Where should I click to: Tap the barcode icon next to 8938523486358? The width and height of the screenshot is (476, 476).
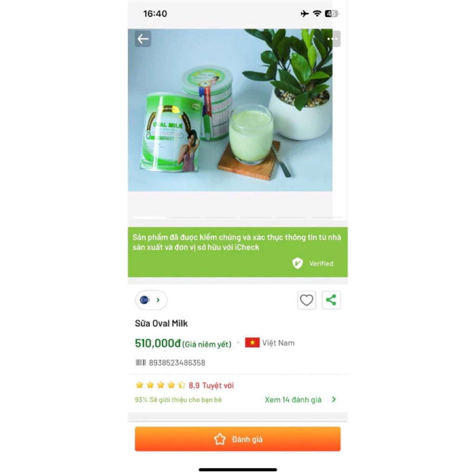click(x=140, y=363)
